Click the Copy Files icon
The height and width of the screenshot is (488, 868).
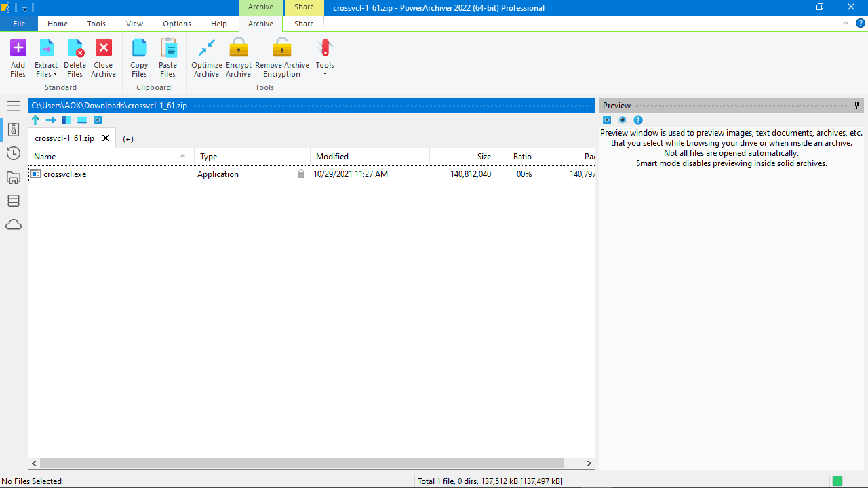(139, 48)
